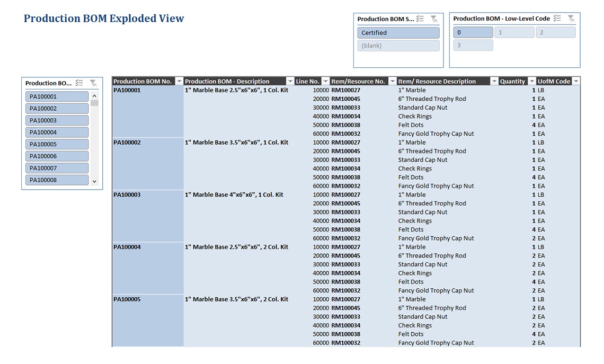Select RM100027 in PA100001 rows
Screen dimensions: 604x364
pos(345,90)
